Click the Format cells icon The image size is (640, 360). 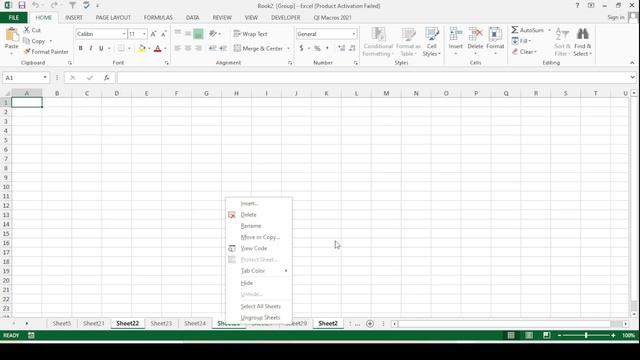(495, 35)
